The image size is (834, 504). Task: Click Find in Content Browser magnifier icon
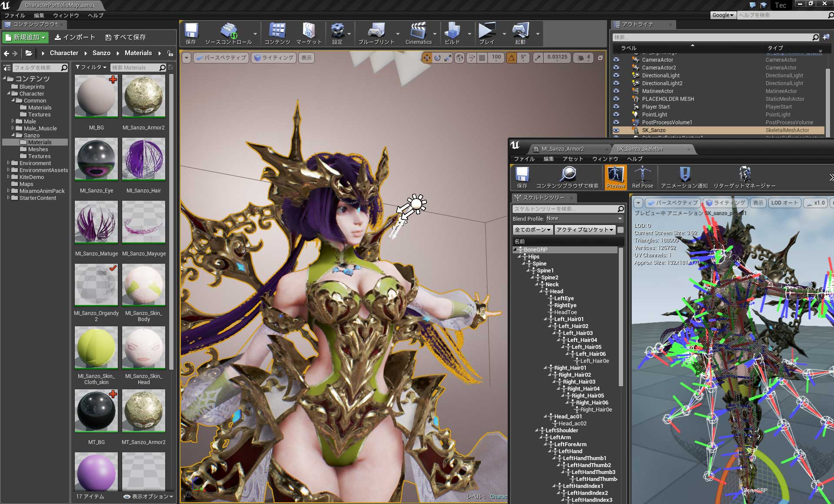click(x=567, y=174)
